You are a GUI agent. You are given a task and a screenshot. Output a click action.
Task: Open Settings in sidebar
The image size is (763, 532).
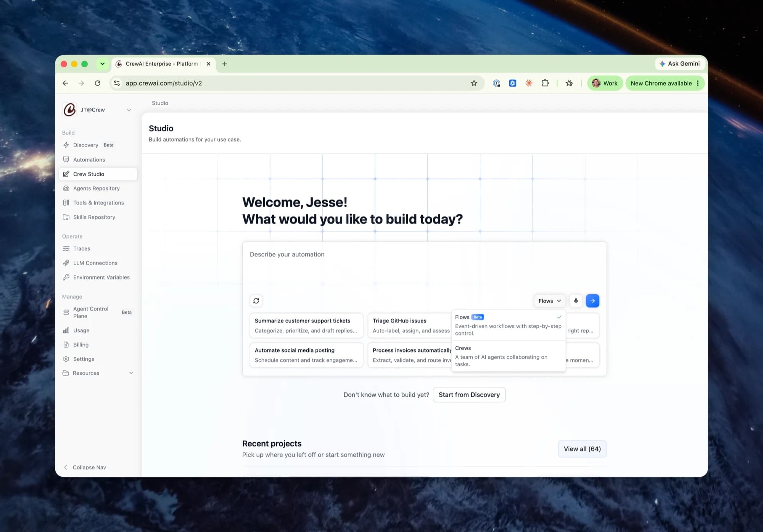tap(98, 359)
